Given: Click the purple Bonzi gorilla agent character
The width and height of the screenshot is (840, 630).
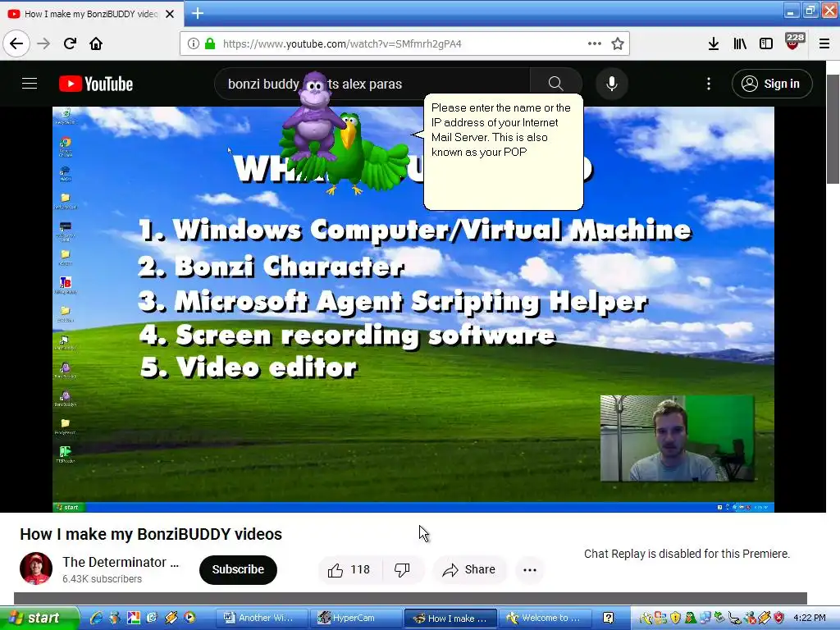Looking at the screenshot, I should point(314,115).
